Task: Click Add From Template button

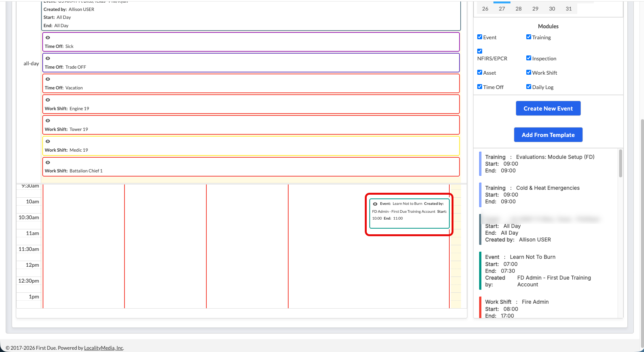Action: pos(548,135)
